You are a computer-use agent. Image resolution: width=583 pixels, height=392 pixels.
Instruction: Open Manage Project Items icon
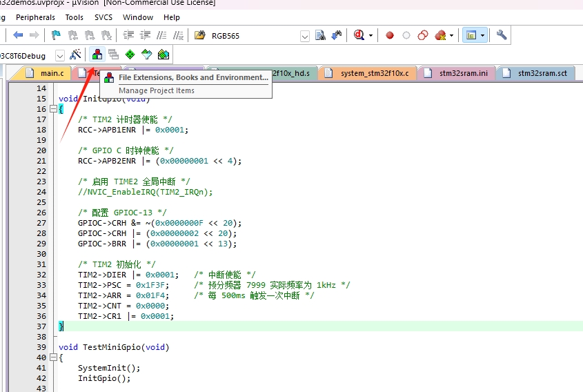[97, 55]
